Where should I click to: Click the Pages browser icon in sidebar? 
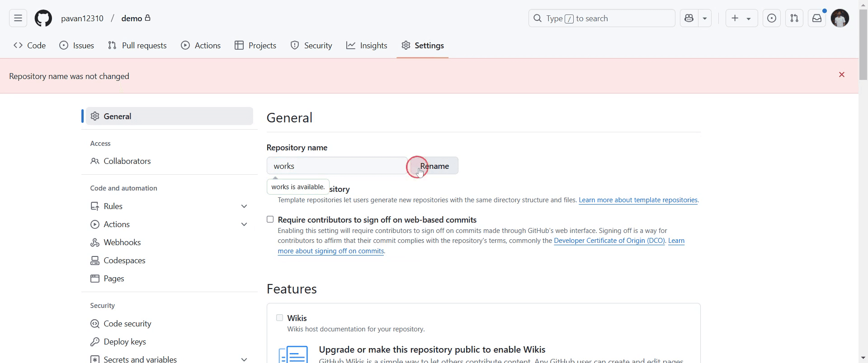[x=95, y=279]
